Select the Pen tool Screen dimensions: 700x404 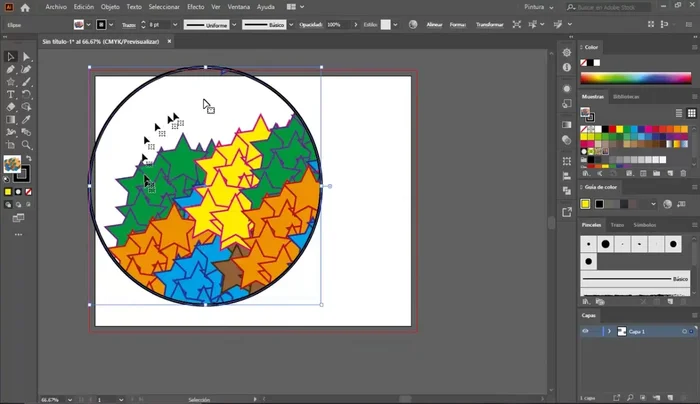(x=10, y=70)
